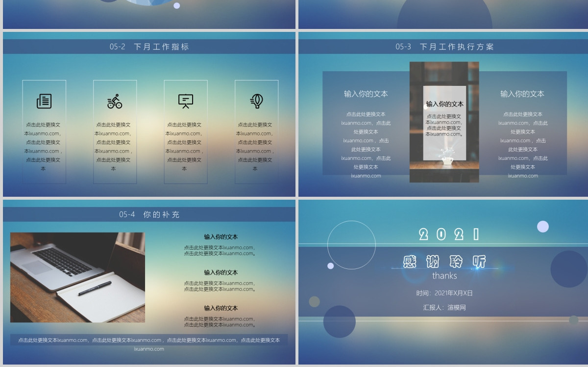Click left panel heading "输入你的文本" on slide 05-3
The width and height of the screenshot is (588, 367).
[366, 94]
